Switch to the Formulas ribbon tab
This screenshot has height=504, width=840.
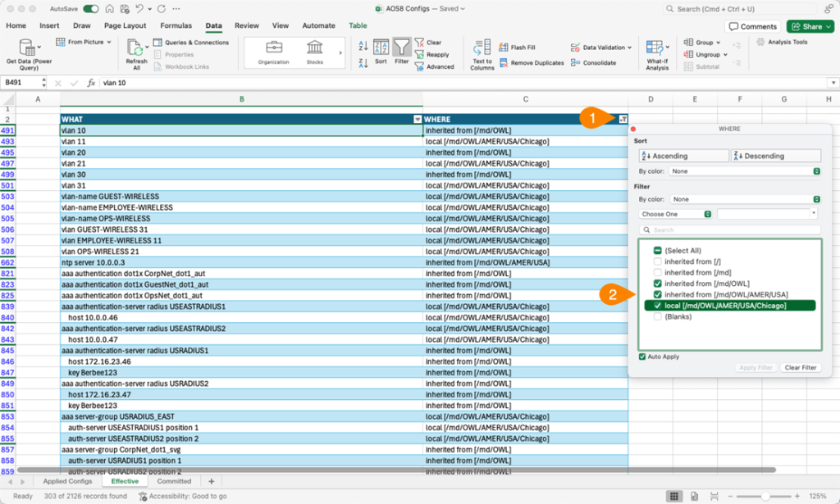[176, 25]
